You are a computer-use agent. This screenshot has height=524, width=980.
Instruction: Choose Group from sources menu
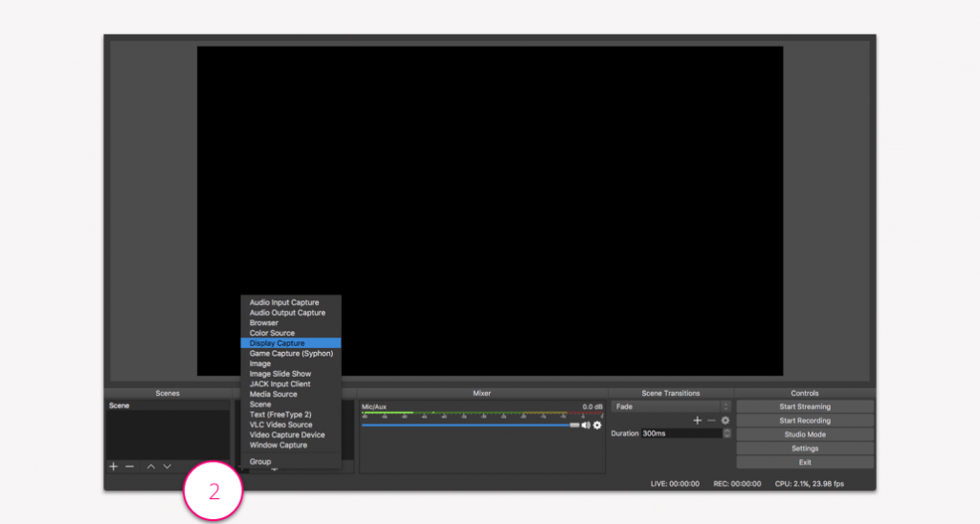click(x=291, y=462)
